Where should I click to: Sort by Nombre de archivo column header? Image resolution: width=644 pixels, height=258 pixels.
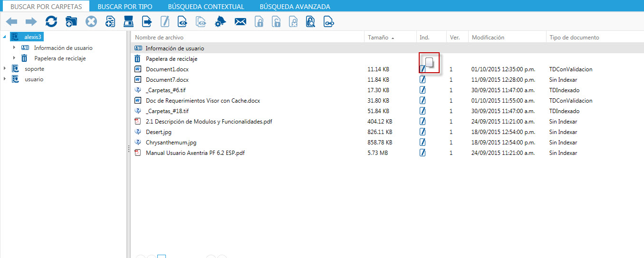(x=159, y=37)
